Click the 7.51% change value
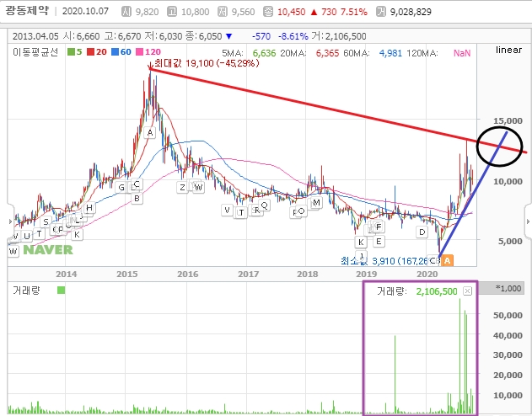Image resolution: width=532 pixels, height=416 pixels. tap(354, 12)
